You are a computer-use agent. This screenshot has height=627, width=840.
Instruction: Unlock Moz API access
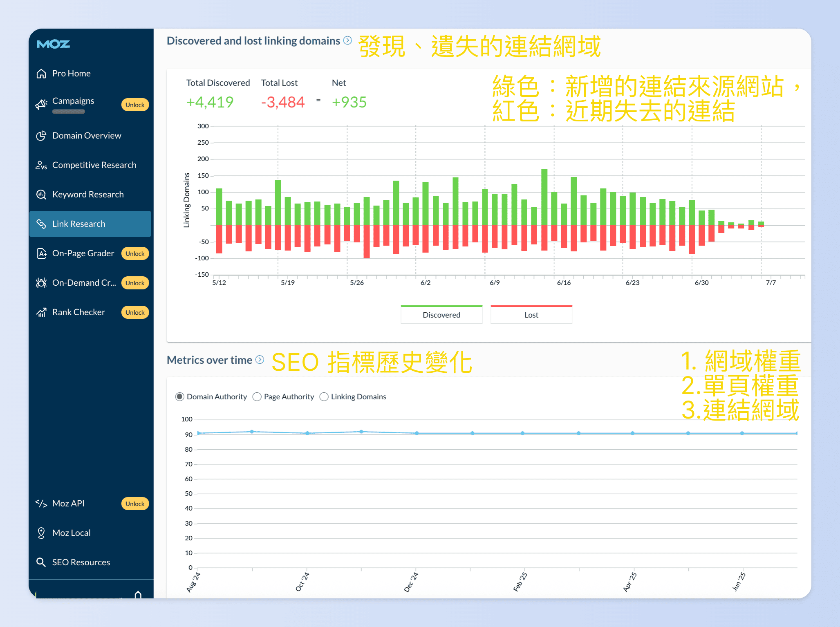(135, 503)
